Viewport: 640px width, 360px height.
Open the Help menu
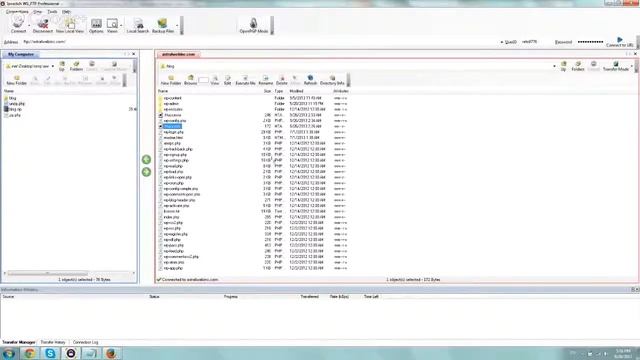click(66, 12)
